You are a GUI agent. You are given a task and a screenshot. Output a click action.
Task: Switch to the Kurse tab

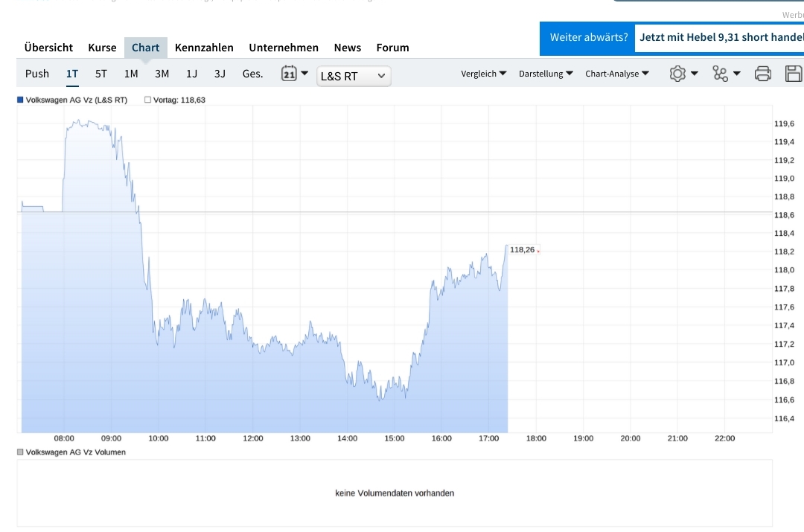(102, 48)
